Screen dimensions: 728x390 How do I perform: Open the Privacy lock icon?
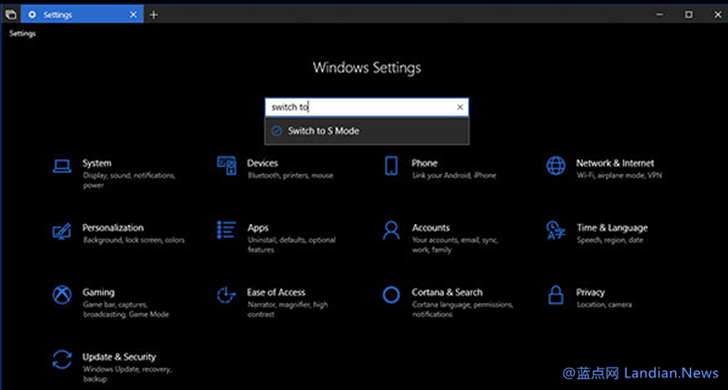point(556,295)
